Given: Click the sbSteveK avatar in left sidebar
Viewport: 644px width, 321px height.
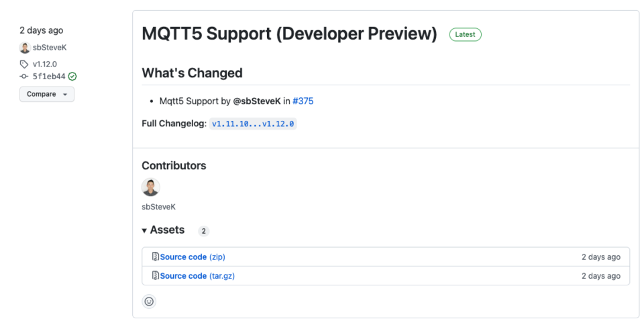Looking at the screenshot, I should (x=25, y=48).
